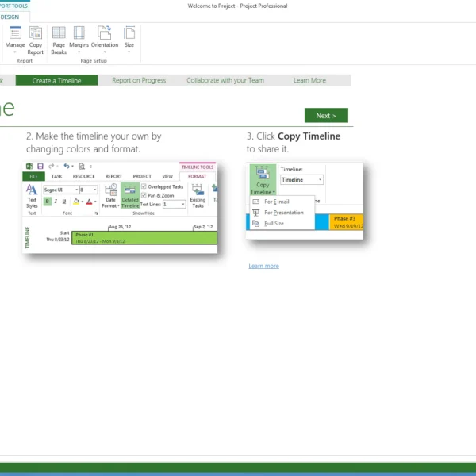
Task: Click the Sep 2, '12 timeline marker
Action: coord(203,227)
